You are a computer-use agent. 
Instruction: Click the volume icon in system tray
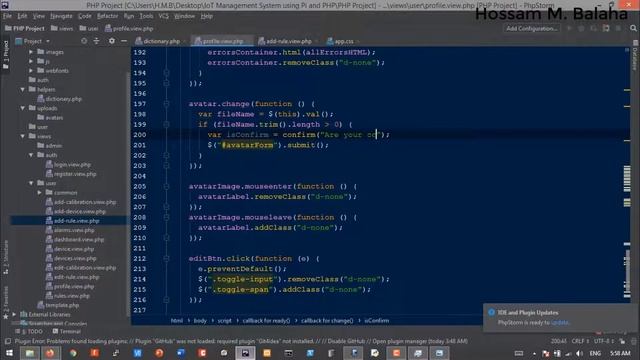point(580,353)
